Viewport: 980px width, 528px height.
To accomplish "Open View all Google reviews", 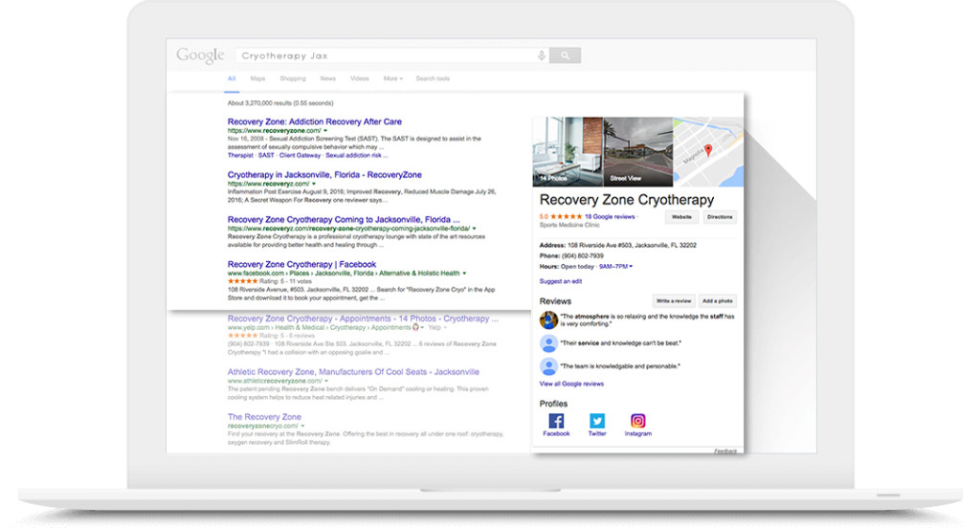I will pos(571,385).
